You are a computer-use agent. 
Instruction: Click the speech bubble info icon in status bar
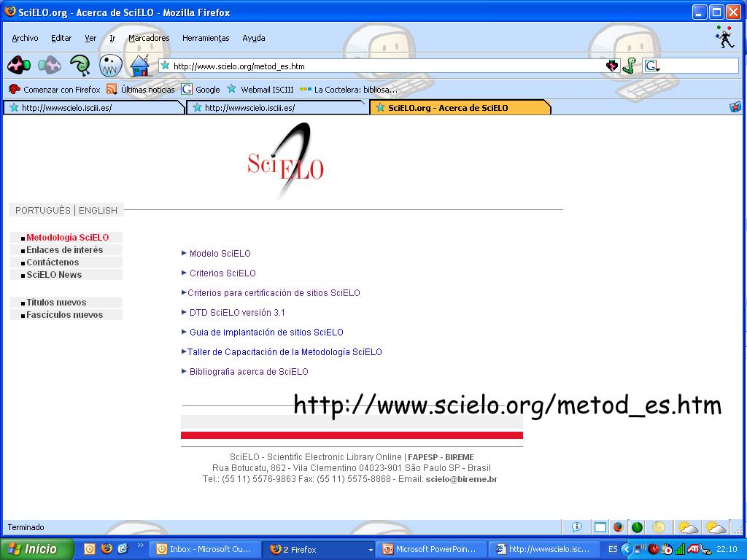(577, 526)
